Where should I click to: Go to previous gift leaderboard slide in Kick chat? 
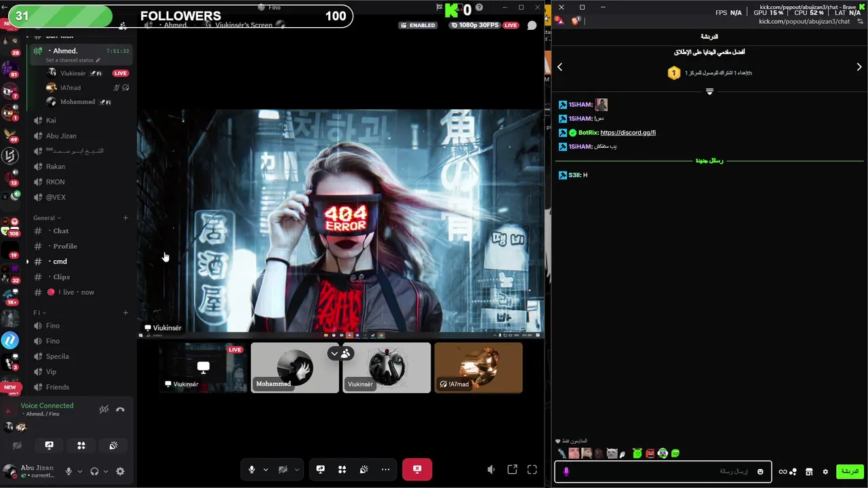560,67
